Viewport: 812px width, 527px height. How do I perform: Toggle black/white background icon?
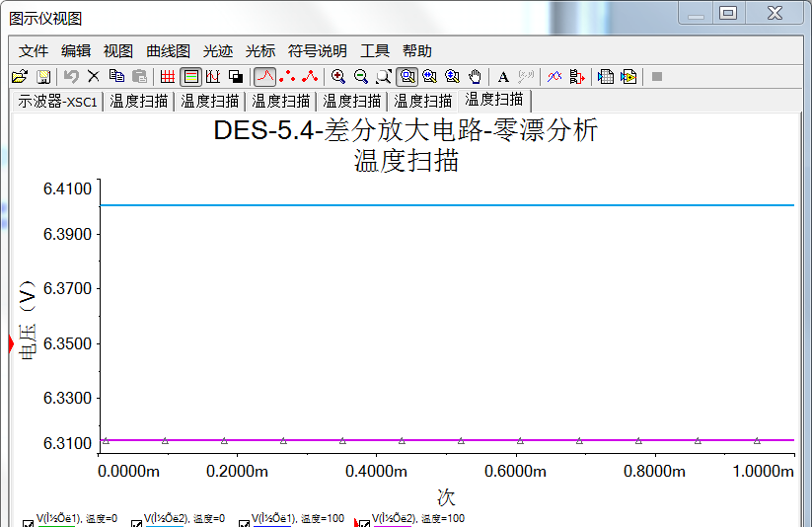(x=236, y=77)
